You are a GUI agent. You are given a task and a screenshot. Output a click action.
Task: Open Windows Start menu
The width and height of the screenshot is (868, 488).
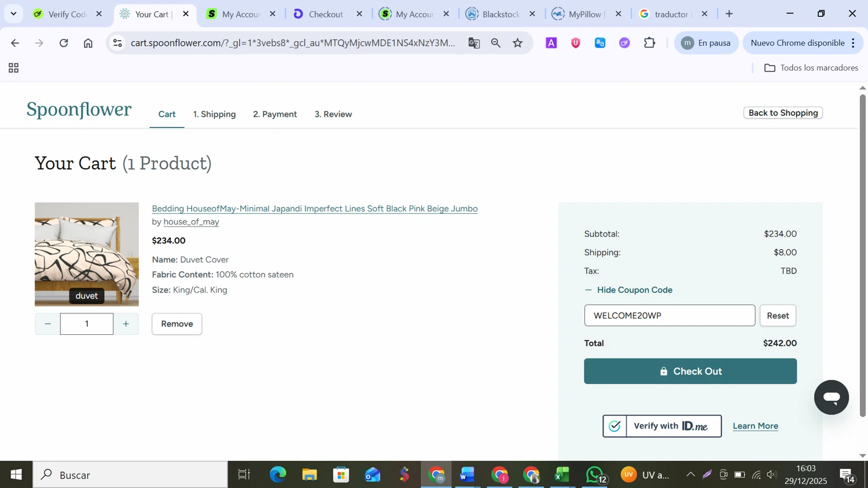point(16,475)
